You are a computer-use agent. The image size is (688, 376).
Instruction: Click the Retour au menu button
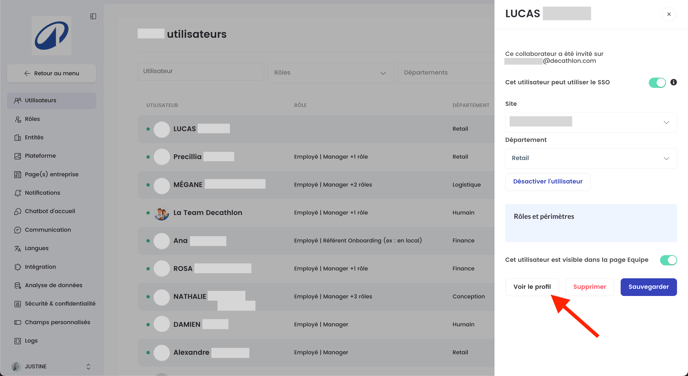tap(52, 73)
